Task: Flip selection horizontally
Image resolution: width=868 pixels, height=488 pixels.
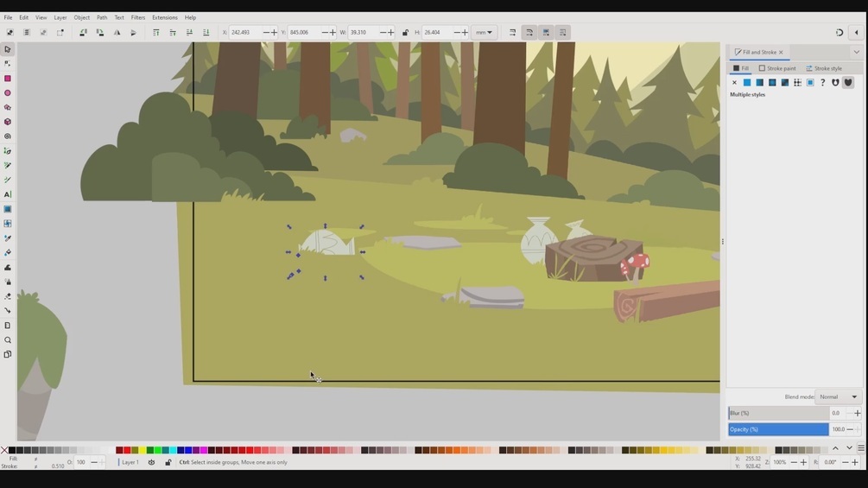Action: (x=117, y=33)
